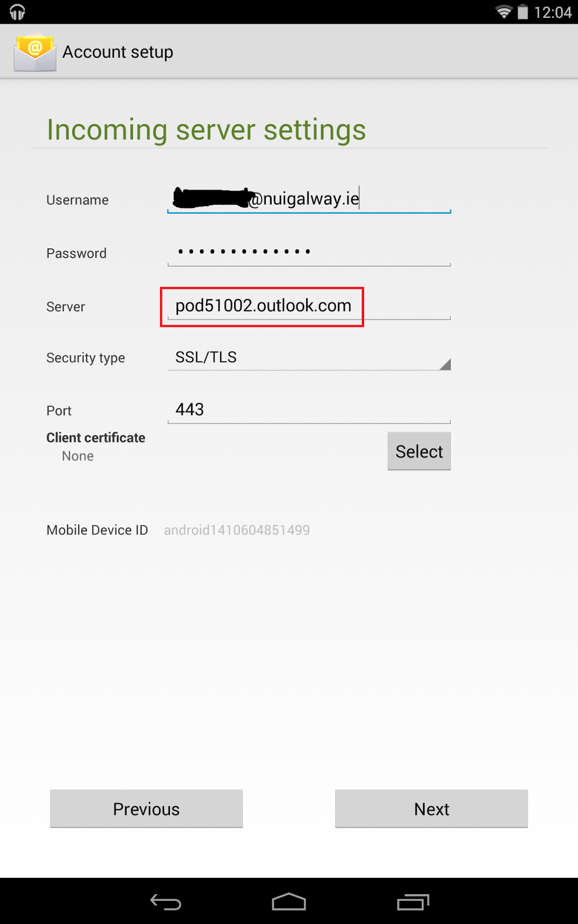Go back with the Previous button
578x924 pixels.
[x=146, y=808]
